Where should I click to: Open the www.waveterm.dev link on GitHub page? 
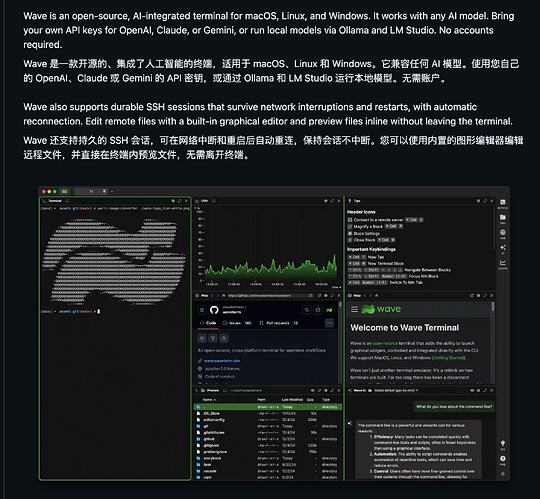tap(222, 361)
